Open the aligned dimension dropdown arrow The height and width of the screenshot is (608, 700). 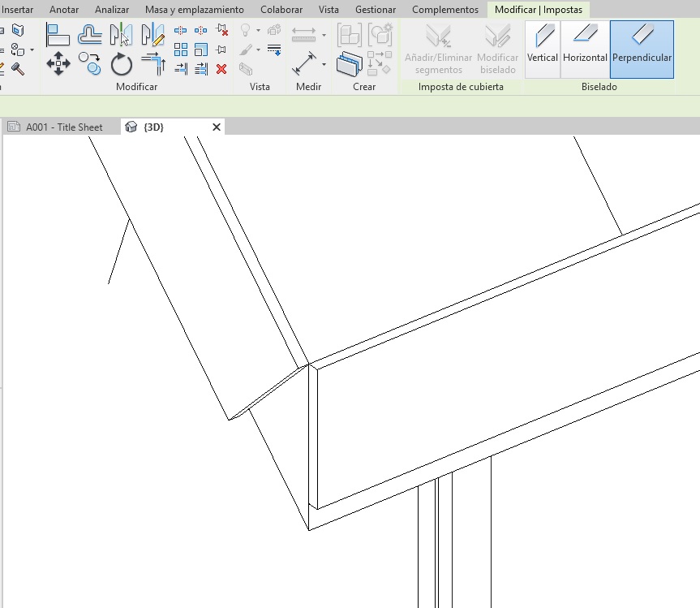pyautogui.click(x=324, y=63)
